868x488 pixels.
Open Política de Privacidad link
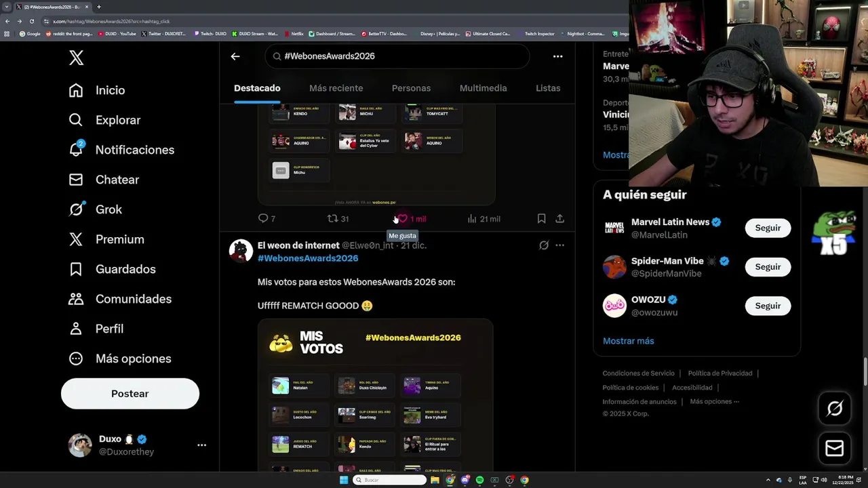(720, 373)
